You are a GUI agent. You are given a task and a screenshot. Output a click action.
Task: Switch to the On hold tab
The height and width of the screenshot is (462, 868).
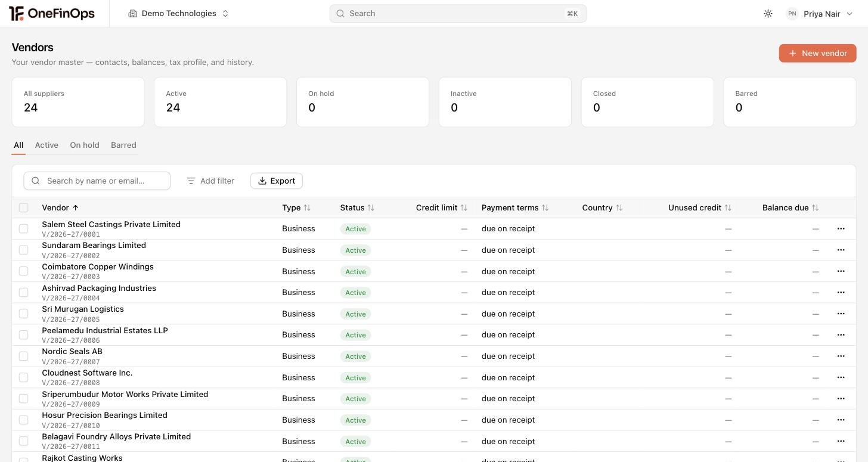[x=85, y=145]
